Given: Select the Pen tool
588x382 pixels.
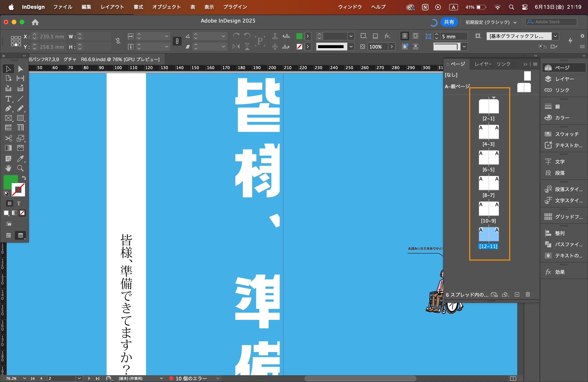Looking at the screenshot, I should coord(8,108).
